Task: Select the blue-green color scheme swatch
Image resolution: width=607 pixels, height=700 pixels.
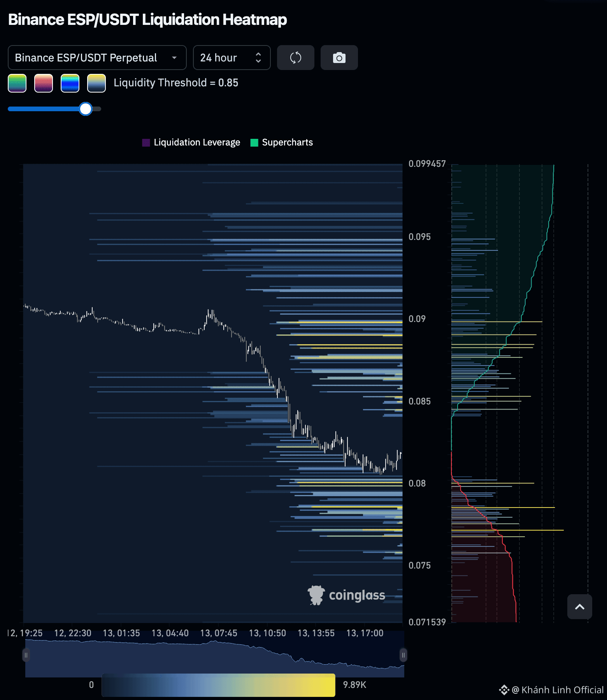Action: (70, 83)
